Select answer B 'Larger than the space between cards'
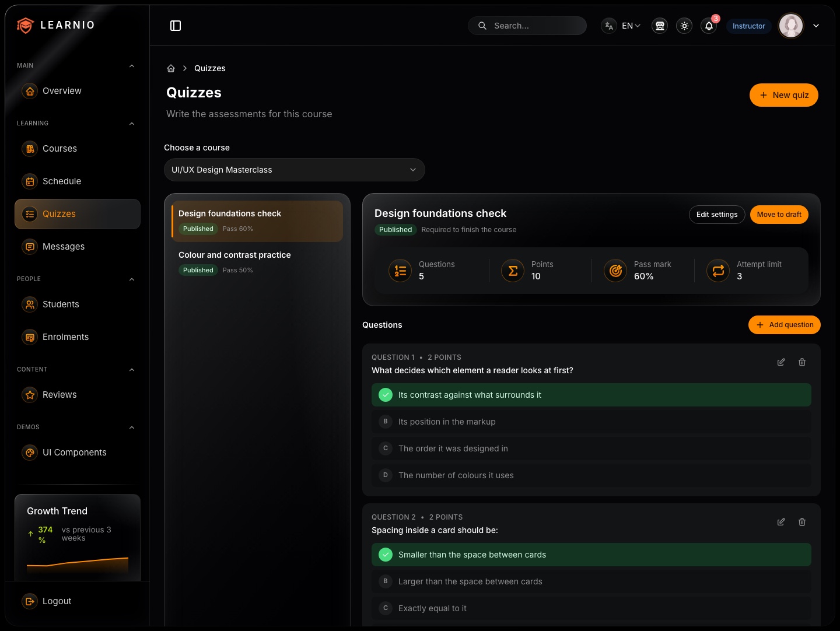Viewport: 840px width, 631px height. [x=591, y=581]
